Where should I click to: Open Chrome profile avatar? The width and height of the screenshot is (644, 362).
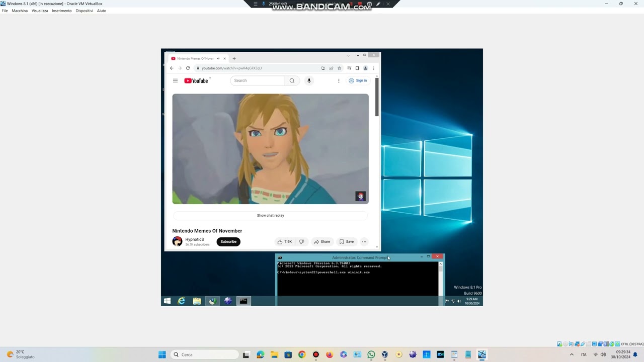pos(365,68)
